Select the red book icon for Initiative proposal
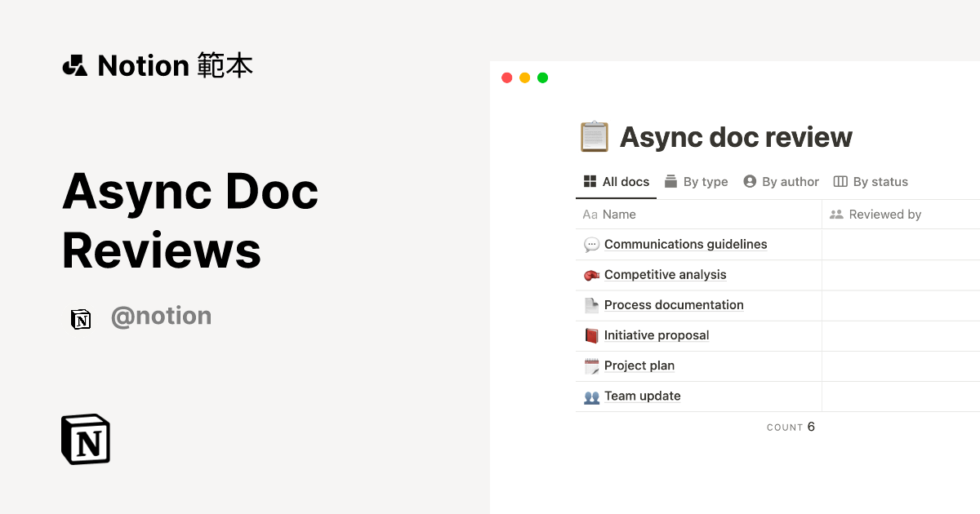Screen dimensions: 980x514 tap(590, 335)
